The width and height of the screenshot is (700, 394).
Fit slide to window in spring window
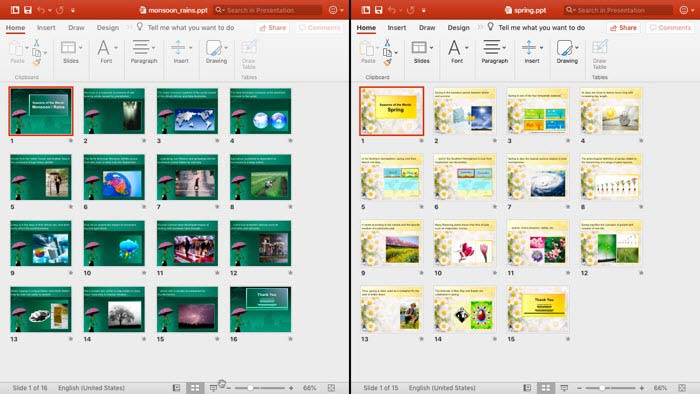tap(682, 388)
